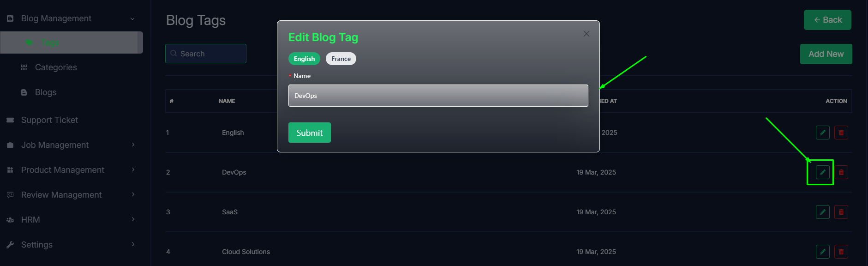Switch to the France language tab
Viewport: 868px width, 266px height.
coord(341,59)
